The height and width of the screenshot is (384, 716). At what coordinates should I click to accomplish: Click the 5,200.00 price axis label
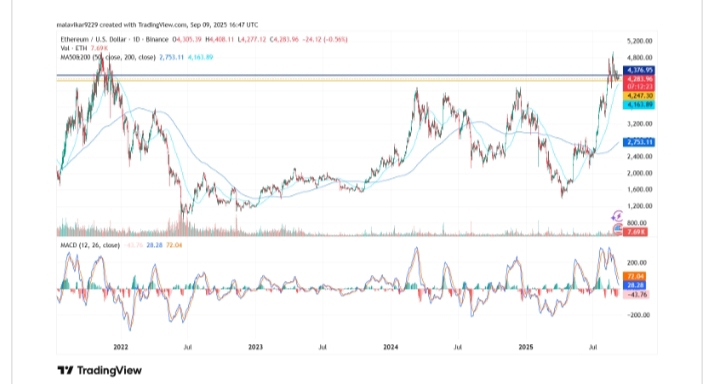[x=639, y=41]
